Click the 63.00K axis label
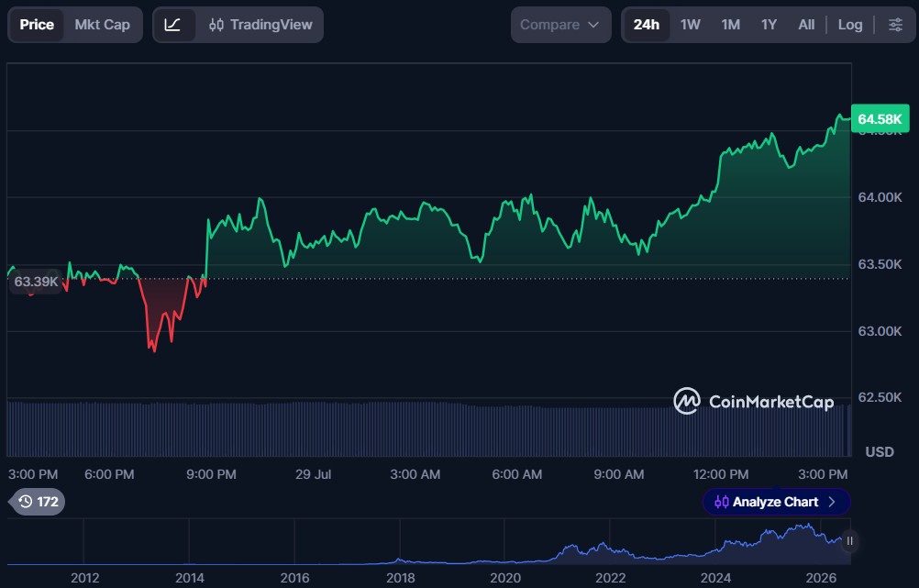 (x=880, y=331)
